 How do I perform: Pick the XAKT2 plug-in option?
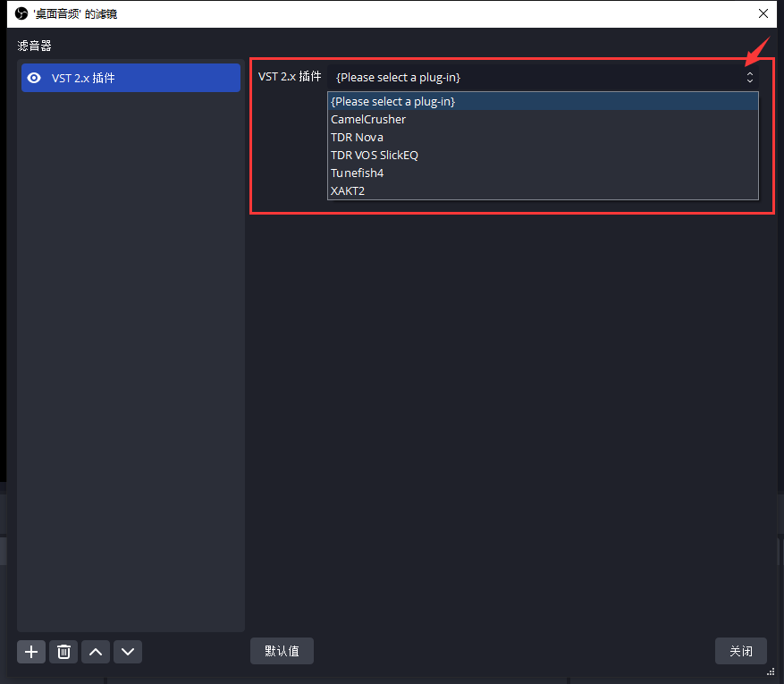tap(543, 190)
